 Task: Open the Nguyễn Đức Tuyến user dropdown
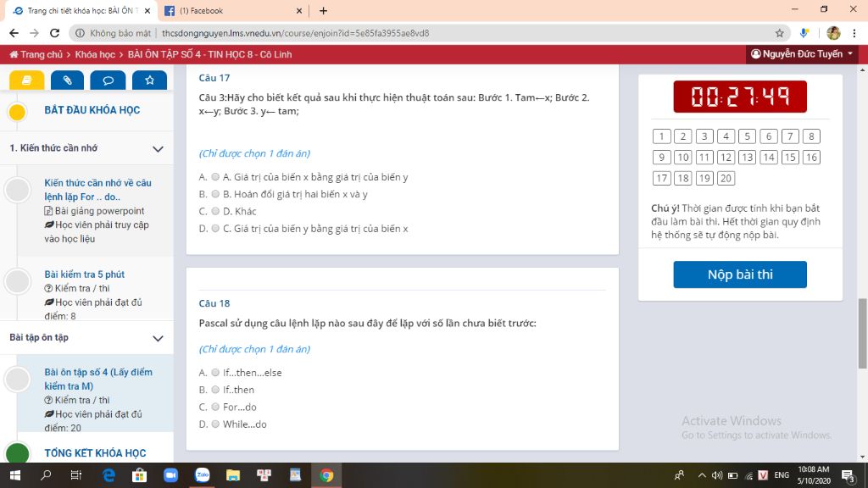coord(802,54)
